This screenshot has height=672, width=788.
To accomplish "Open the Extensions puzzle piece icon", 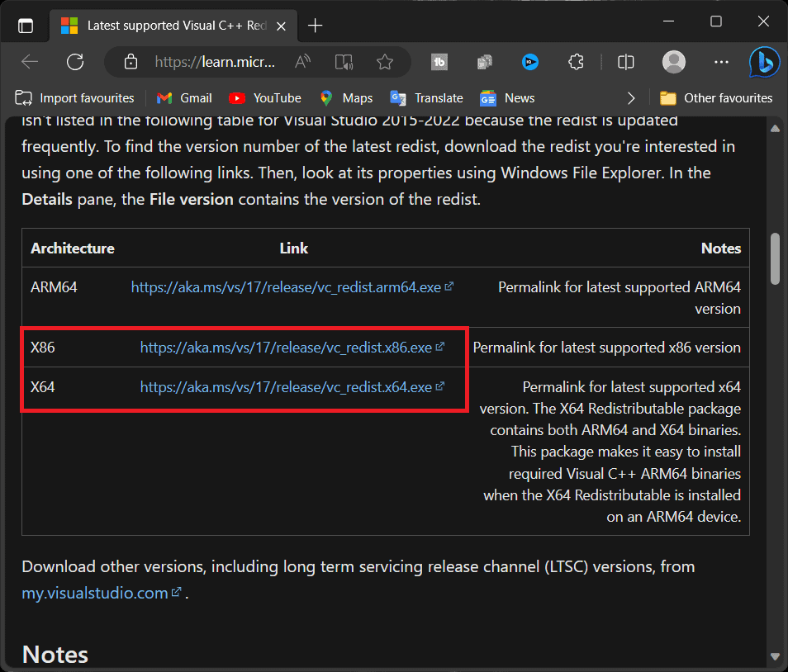I will click(576, 62).
